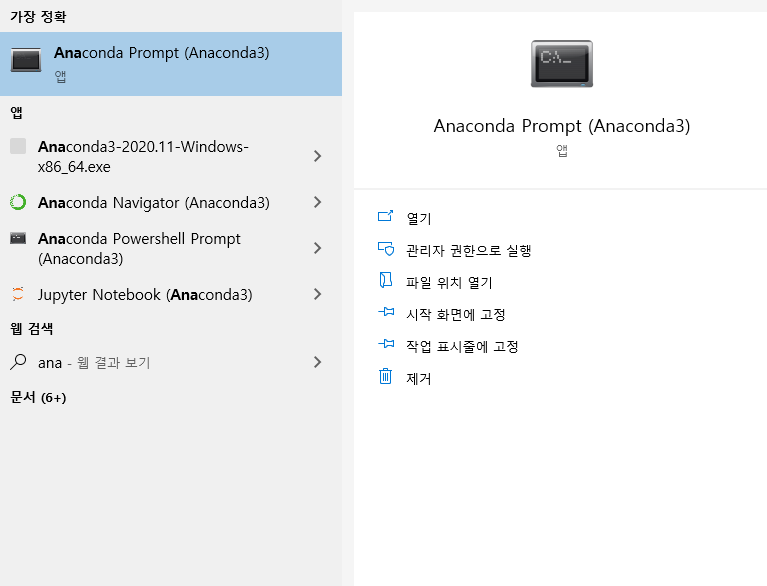Expand the Jupyter Notebook chevron

[317, 294]
